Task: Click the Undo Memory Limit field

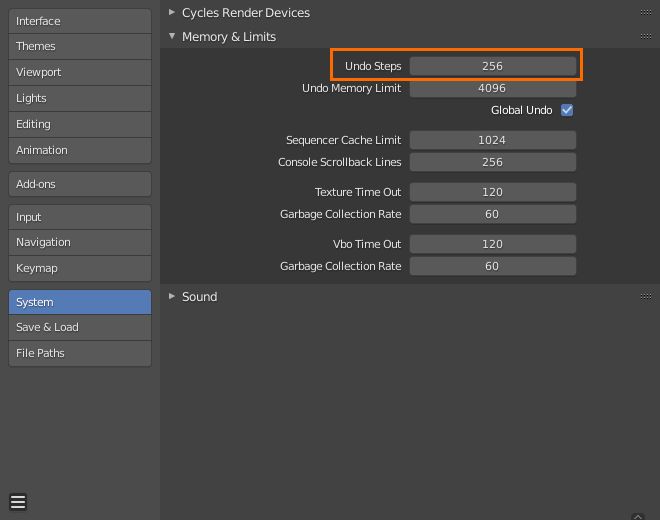Action: click(492, 88)
